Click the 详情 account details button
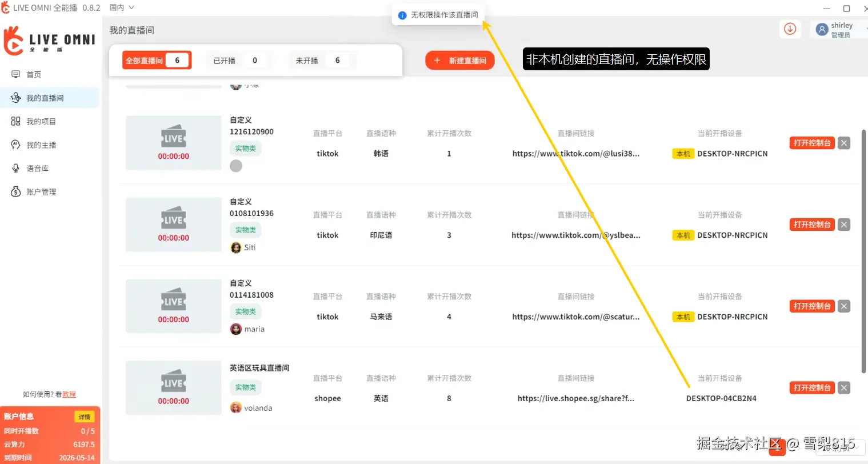Viewport: 868px width, 464px height. tap(85, 417)
